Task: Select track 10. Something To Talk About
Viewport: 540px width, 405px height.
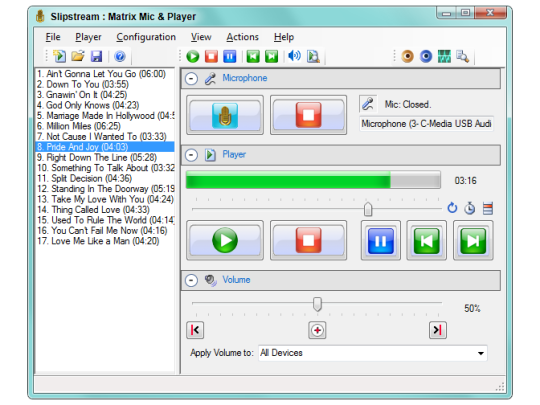Action: [105, 168]
